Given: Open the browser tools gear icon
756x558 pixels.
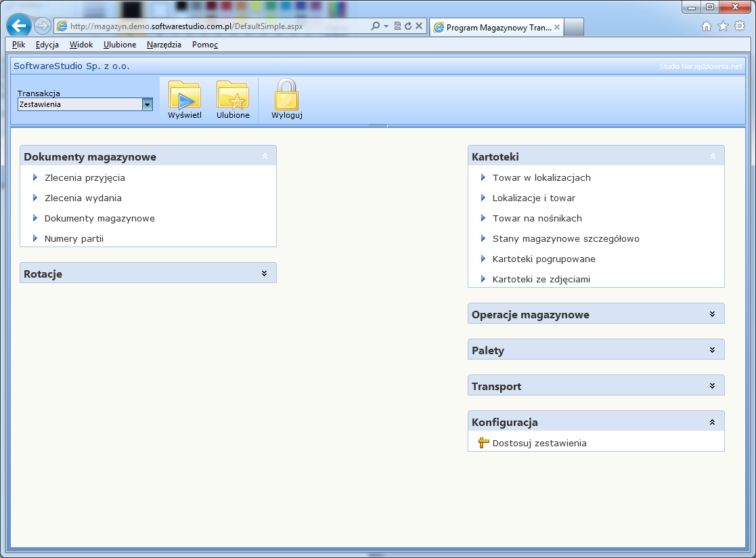Looking at the screenshot, I should 740,26.
